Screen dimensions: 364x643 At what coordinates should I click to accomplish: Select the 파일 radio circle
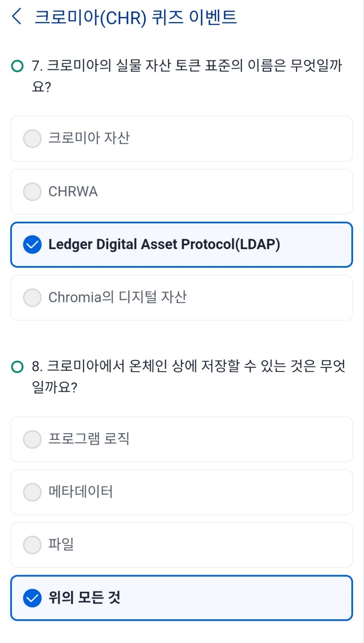point(33,545)
